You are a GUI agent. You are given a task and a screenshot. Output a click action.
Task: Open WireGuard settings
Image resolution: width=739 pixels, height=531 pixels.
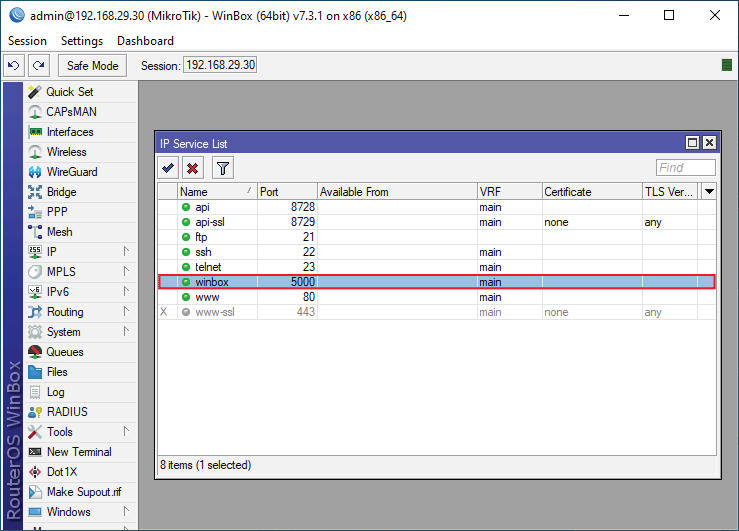81,172
